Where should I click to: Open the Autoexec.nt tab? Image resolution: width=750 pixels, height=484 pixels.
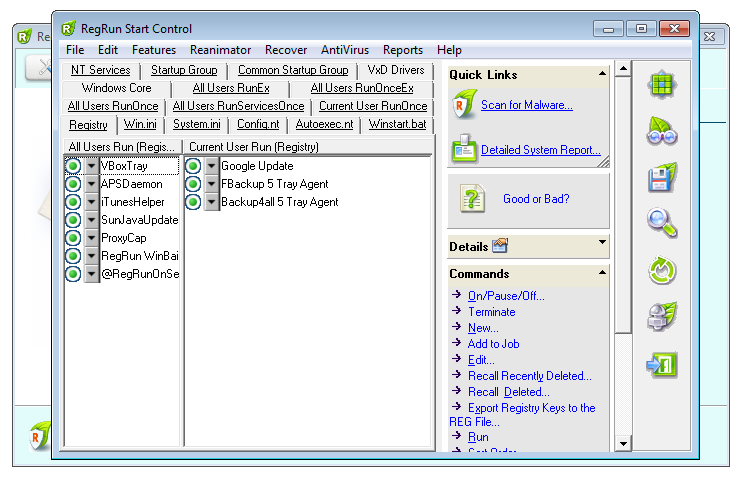point(324,124)
